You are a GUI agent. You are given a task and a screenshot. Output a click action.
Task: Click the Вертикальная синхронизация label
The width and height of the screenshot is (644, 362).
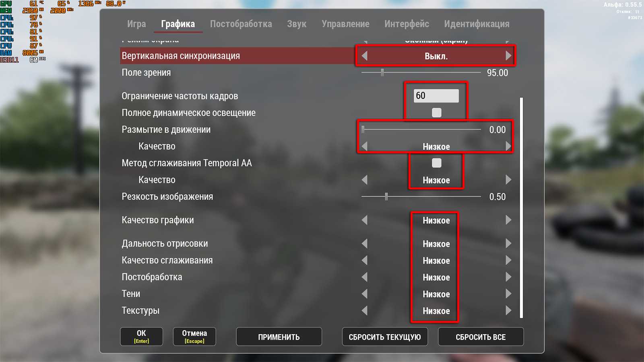[x=181, y=56]
